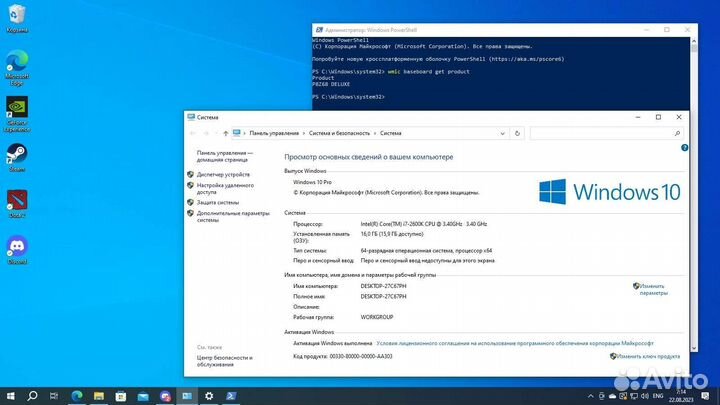
Task: Open the volume icon in system tray
Action: point(645,396)
